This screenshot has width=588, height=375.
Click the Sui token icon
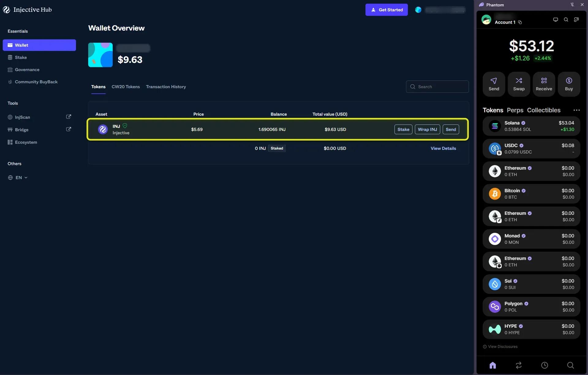point(495,284)
